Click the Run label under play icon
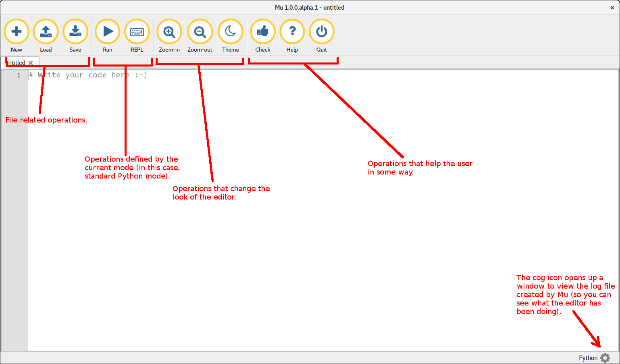Viewport: 620px width, 364px height. coord(108,50)
